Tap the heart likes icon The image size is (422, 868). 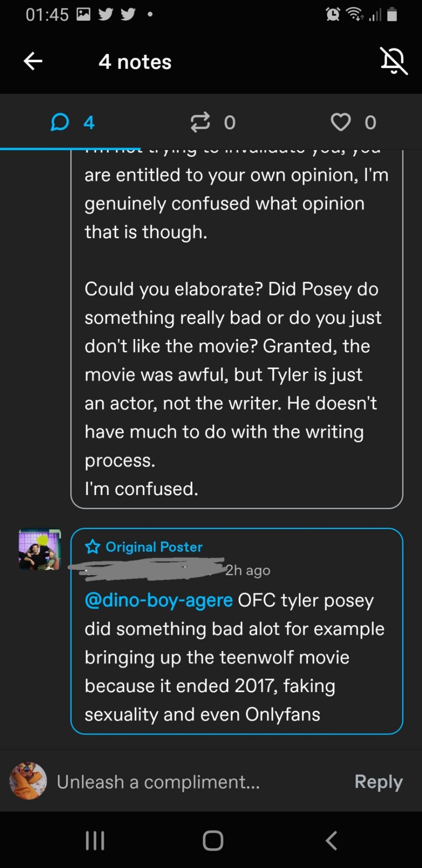tap(341, 122)
